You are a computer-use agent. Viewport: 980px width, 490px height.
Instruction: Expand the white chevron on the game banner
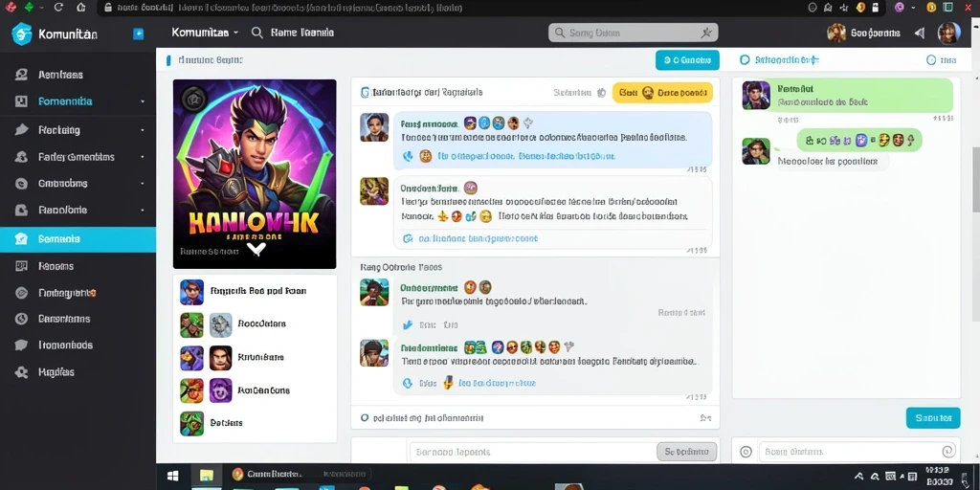(256, 250)
